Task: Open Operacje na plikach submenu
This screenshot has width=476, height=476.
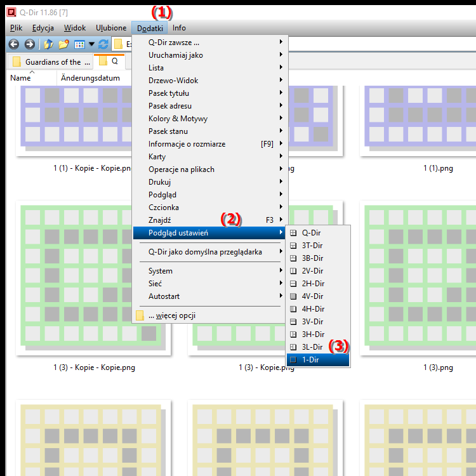Action: (210, 169)
